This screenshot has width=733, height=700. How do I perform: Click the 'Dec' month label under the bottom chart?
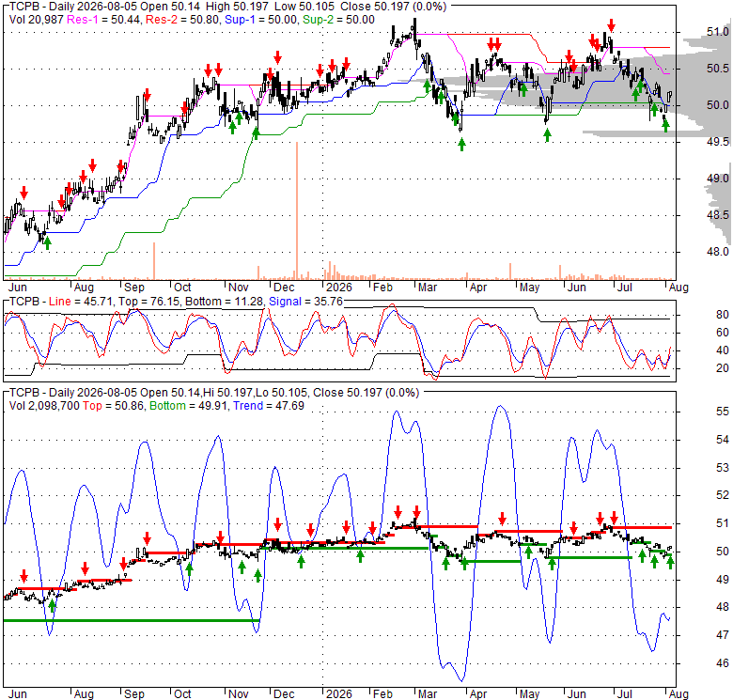[284, 693]
